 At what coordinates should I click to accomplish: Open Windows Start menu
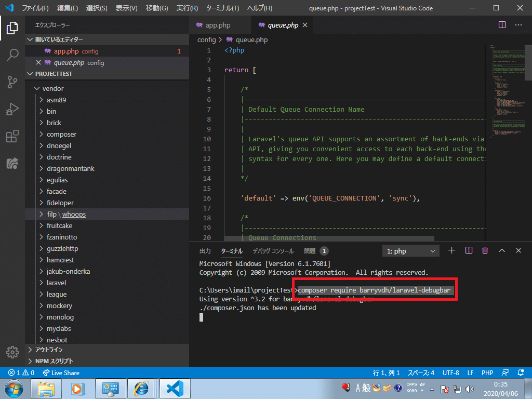pos(14,389)
